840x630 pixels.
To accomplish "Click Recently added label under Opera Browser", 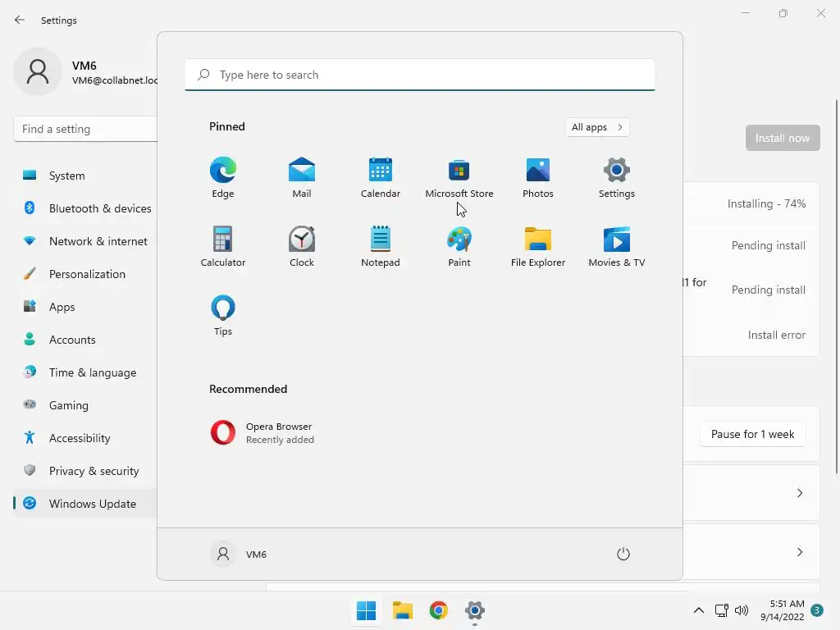I will pyautogui.click(x=281, y=440).
